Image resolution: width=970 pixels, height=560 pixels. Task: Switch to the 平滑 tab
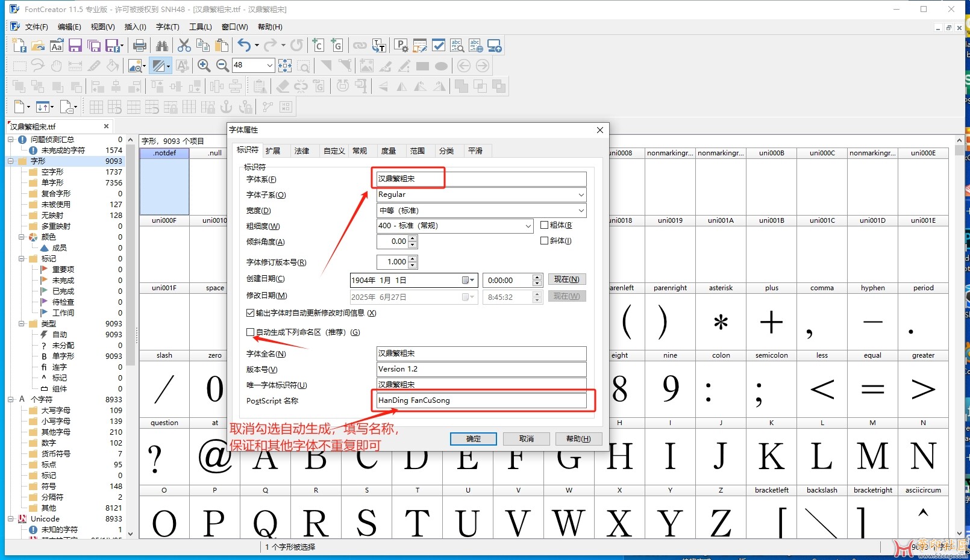click(x=475, y=151)
